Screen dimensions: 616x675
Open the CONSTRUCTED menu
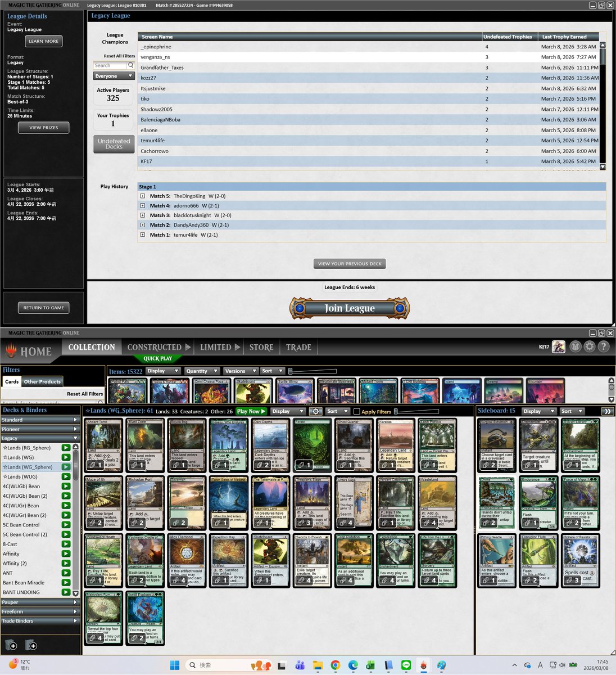click(158, 347)
